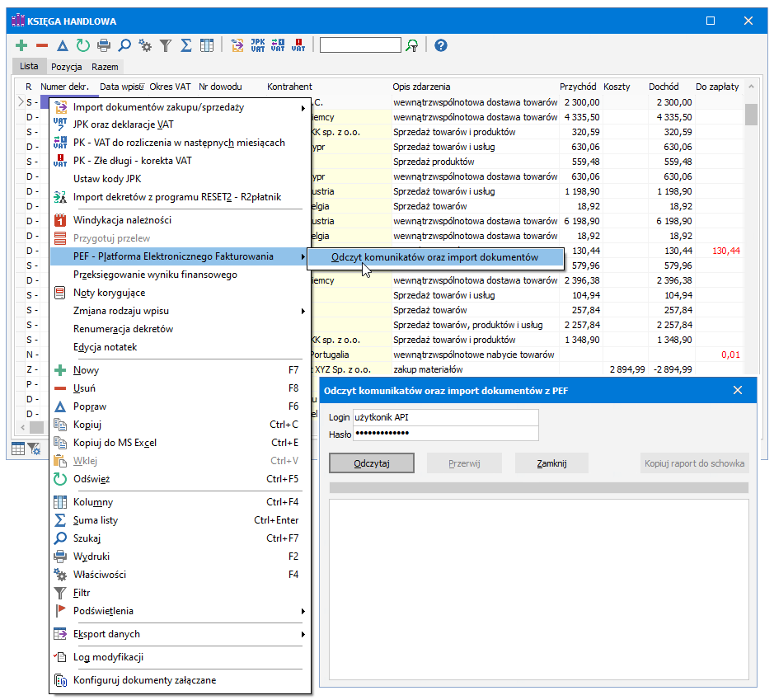Image resolution: width=774 pixels, height=700 pixels.
Task: Click the Zamknij button
Action: [x=552, y=463]
